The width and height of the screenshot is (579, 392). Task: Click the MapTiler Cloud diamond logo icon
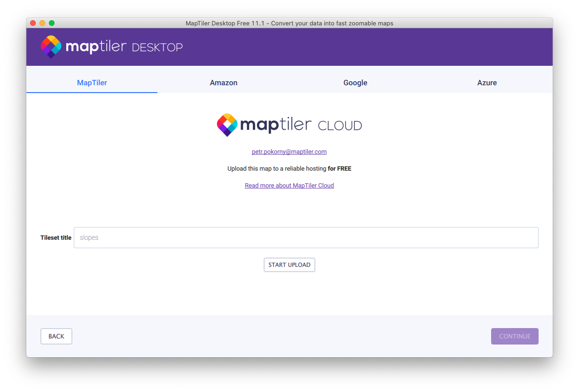click(227, 125)
